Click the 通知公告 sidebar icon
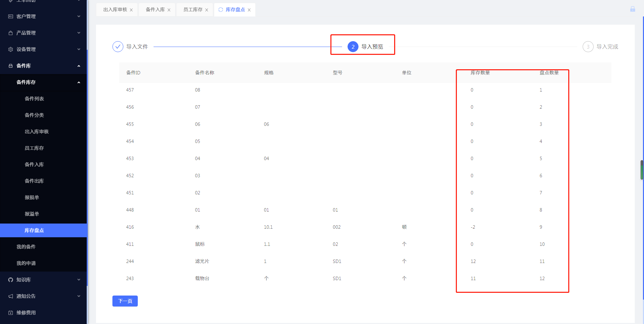Image resolution: width=644 pixels, height=324 pixels. pyautogui.click(x=10, y=296)
